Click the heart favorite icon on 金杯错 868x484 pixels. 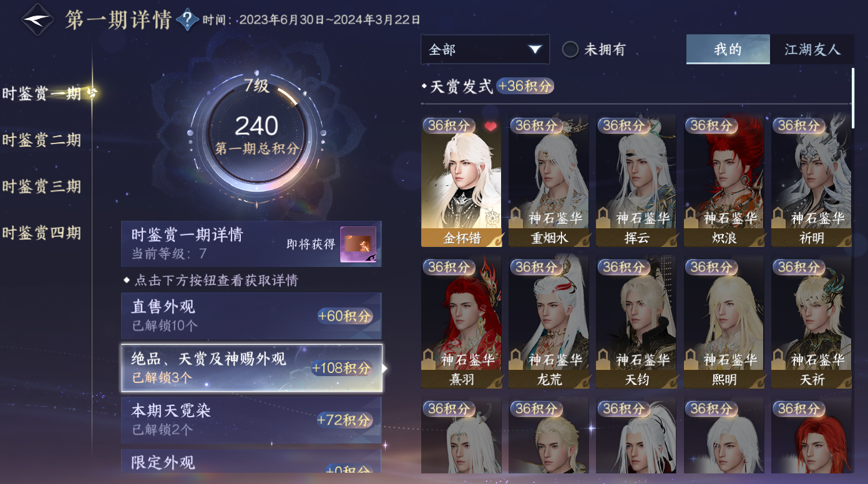point(490,126)
